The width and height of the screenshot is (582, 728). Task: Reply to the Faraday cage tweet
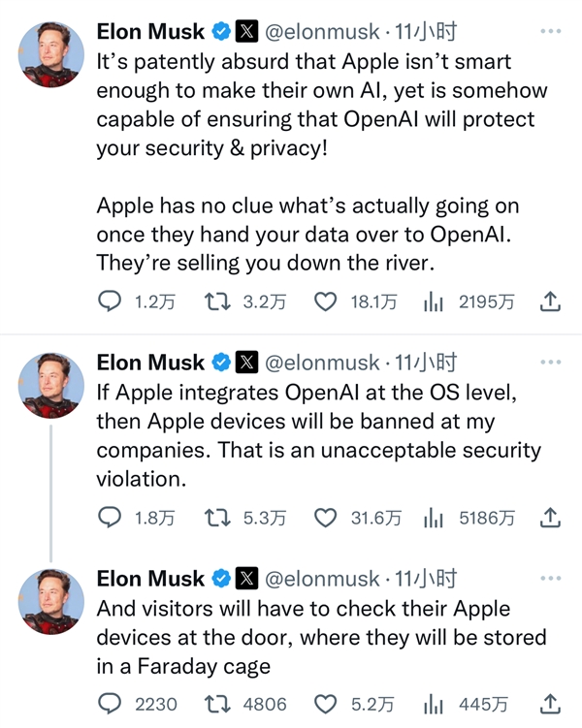(111, 704)
